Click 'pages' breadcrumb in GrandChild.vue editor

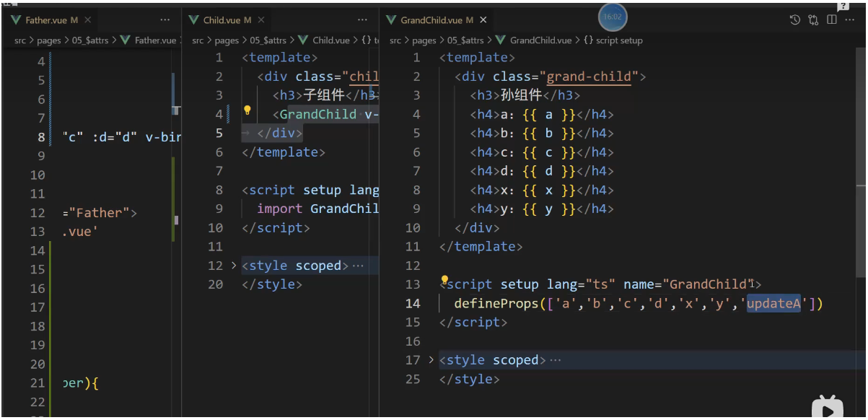[x=424, y=40]
